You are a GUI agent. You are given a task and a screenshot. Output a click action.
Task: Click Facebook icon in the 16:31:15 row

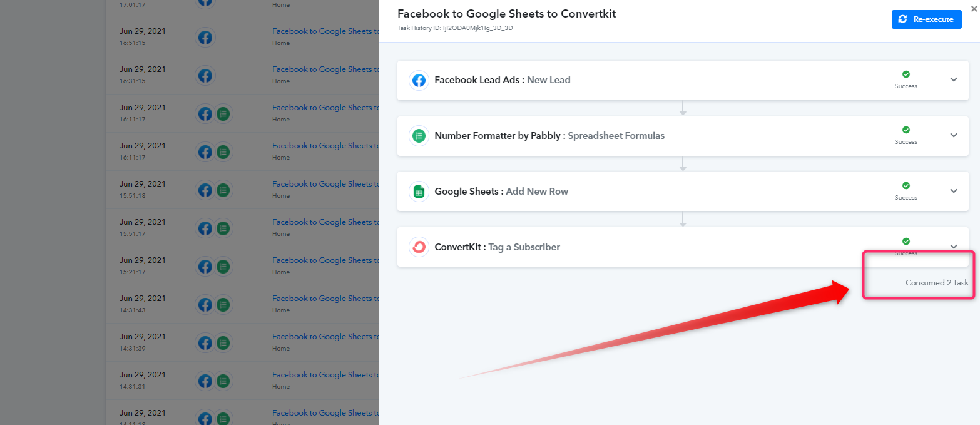coord(205,76)
